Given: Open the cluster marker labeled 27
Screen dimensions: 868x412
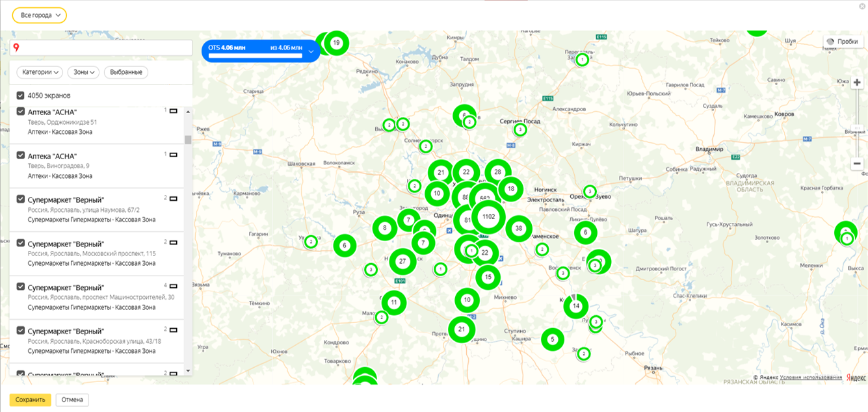Looking at the screenshot, I should [x=402, y=261].
